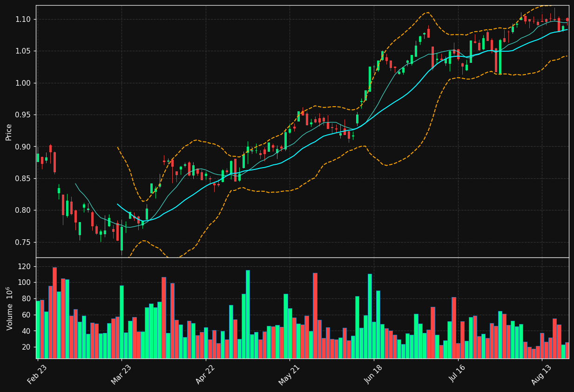Click the Apr 22 date label
The height and width of the screenshot is (392, 574).
point(205,374)
